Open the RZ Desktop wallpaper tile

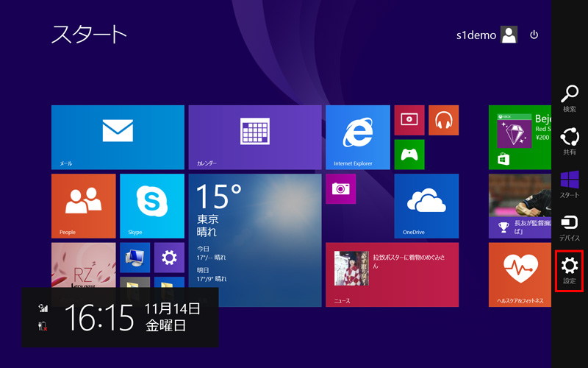click(84, 265)
